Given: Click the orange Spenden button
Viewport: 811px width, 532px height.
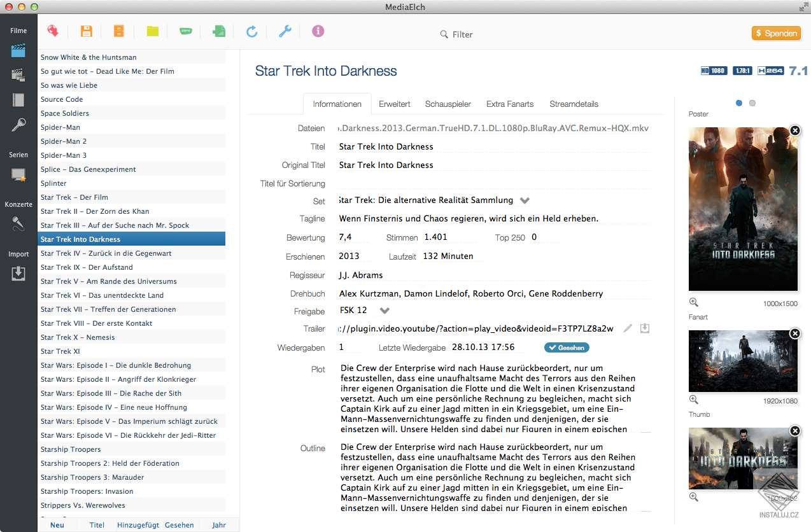Looking at the screenshot, I should [x=776, y=34].
